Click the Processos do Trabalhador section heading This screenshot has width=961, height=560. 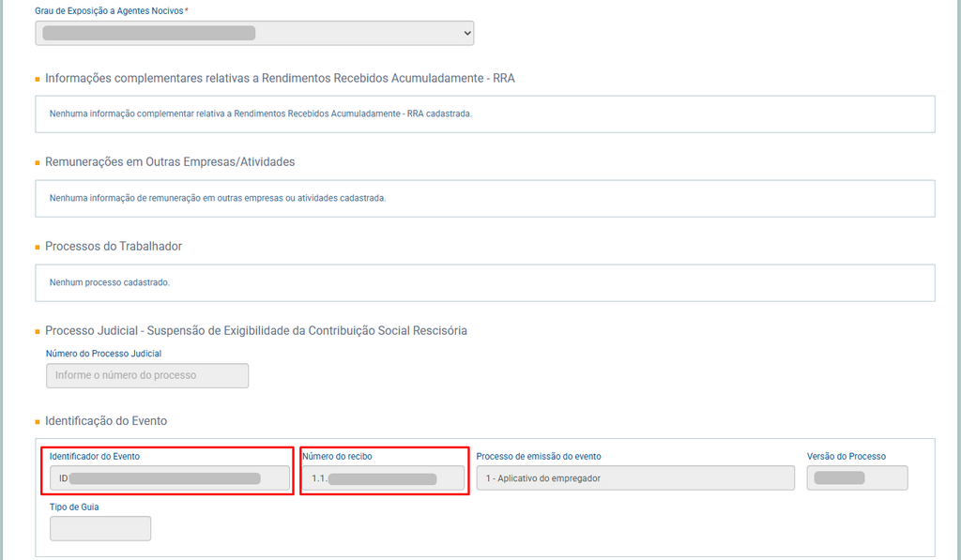(x=114, y=247)
